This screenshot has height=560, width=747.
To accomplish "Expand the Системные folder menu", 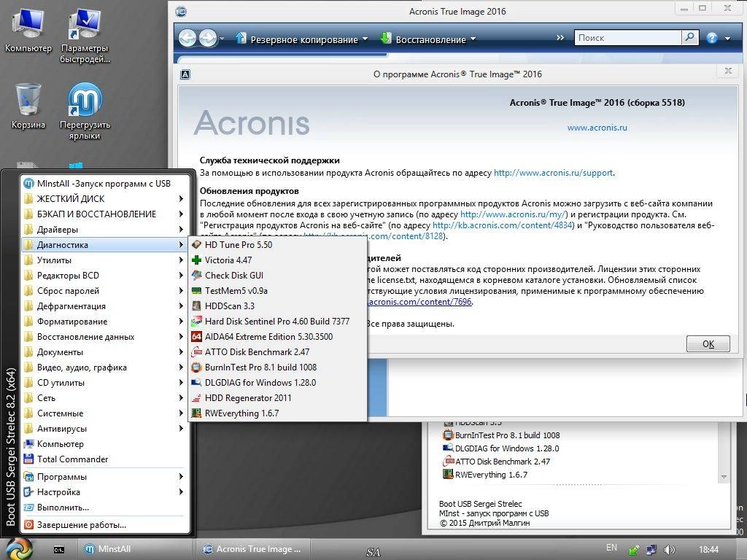I will (x=106, y=413).
